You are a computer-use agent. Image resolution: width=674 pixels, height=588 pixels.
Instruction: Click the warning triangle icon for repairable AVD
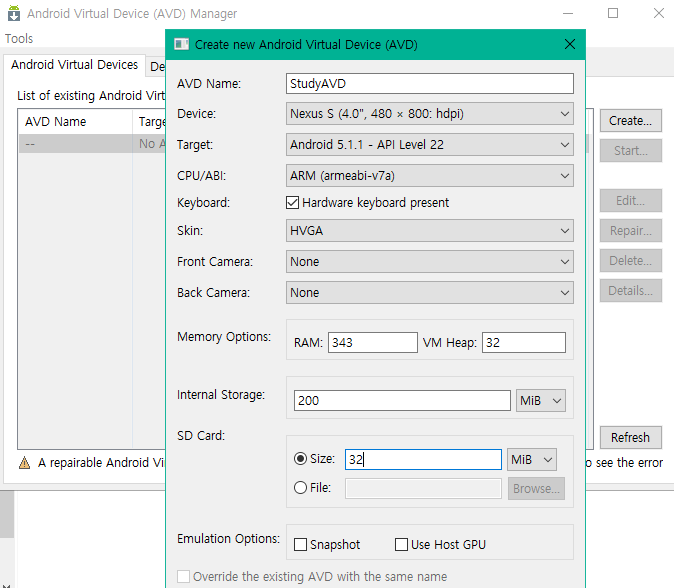[x=25, y=463]
